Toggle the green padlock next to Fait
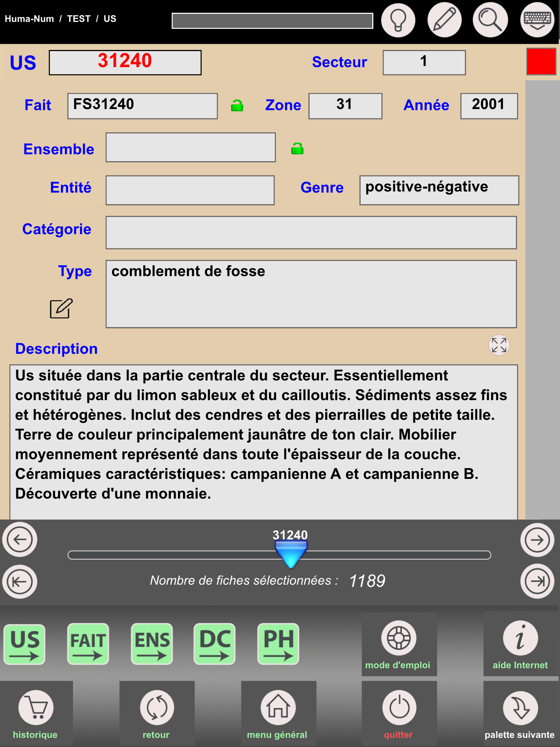560x747 pixels. click(x=237, y=106)
